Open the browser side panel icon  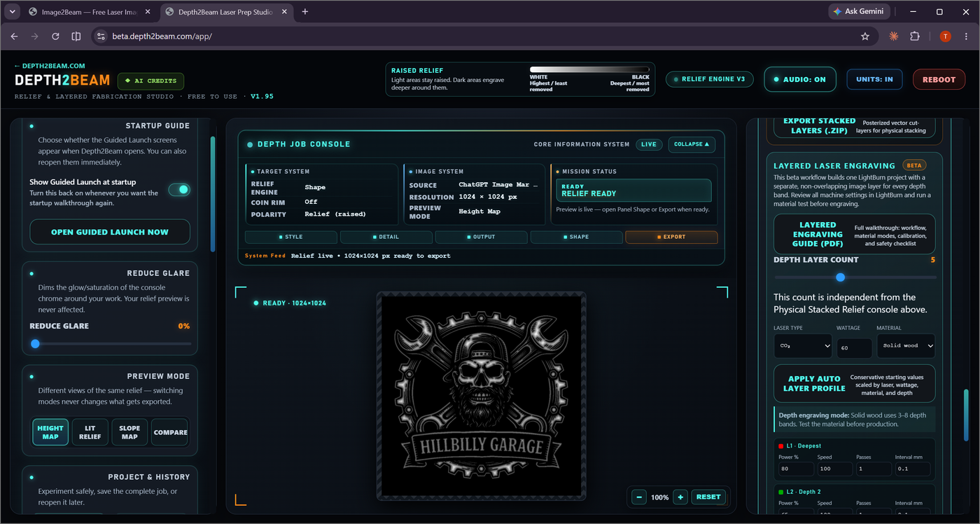click(76, 36)
